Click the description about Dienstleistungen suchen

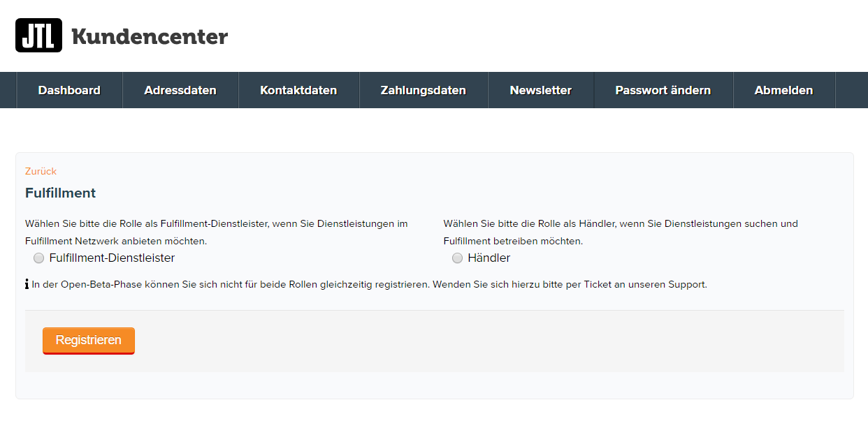coord(620,232)
